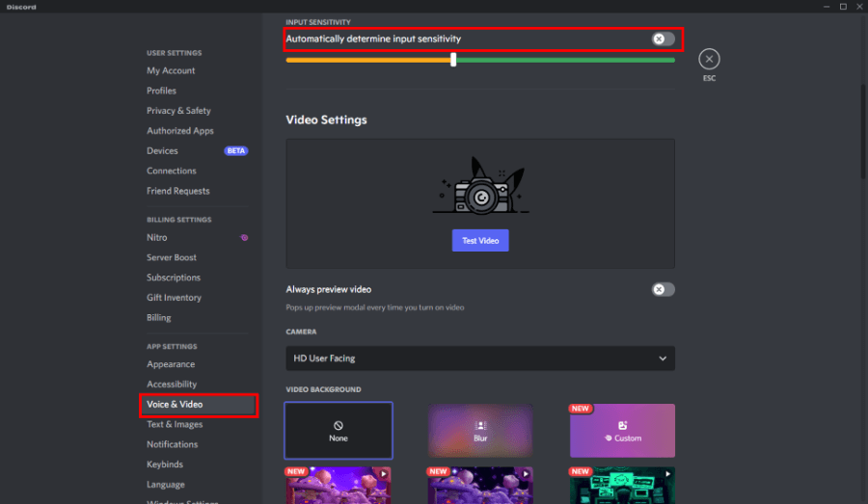
Task: Click the VIDEO BACKGROUND section label
Action: point(323,389)
